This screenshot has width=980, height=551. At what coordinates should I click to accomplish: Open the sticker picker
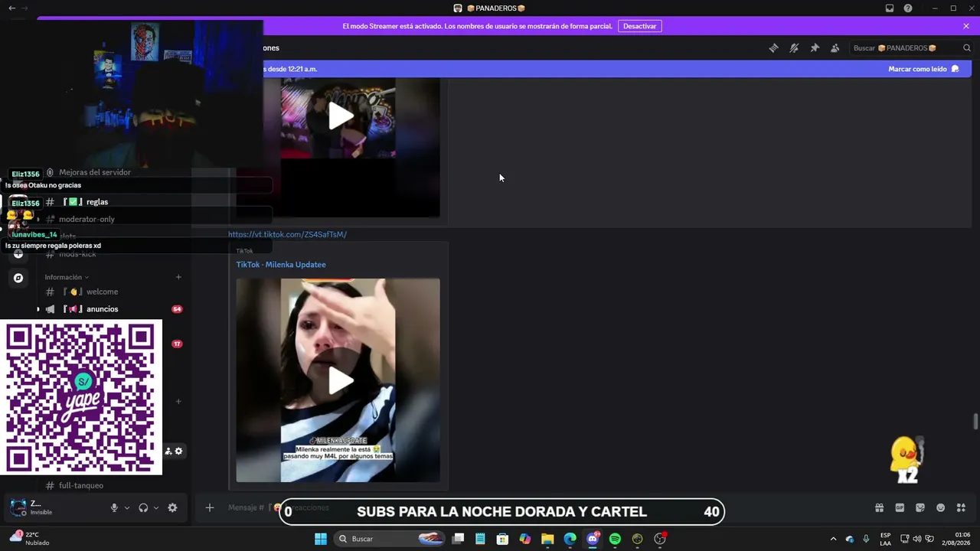920,507
